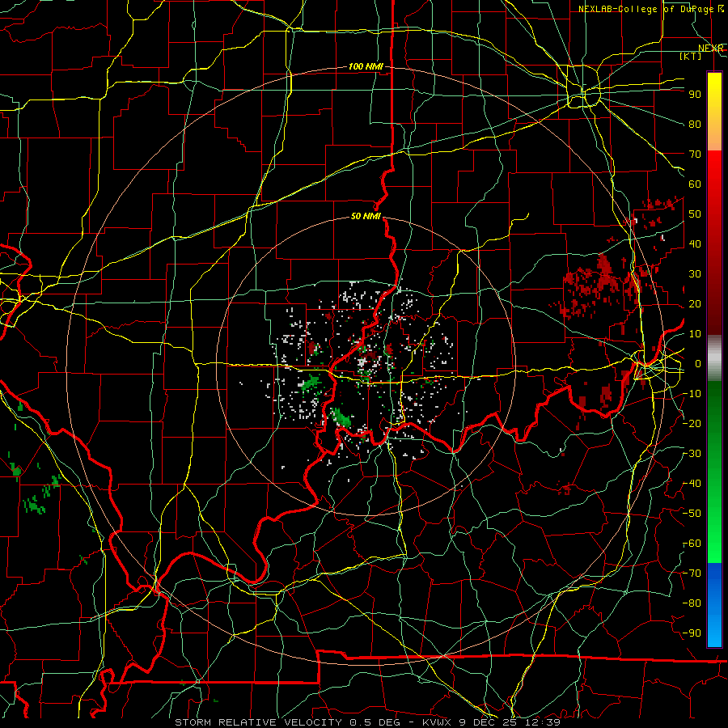Click the 10 value on the velocity scale
This screenshot has height=728, width=728.
tap(695, 334)
